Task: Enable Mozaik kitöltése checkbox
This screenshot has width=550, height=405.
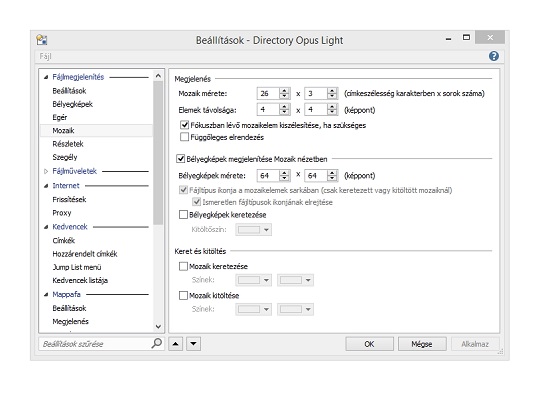Action: 183,296
